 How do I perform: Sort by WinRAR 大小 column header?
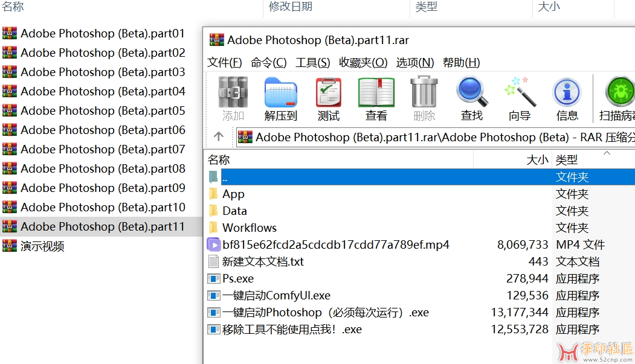[x=537, y=160]
